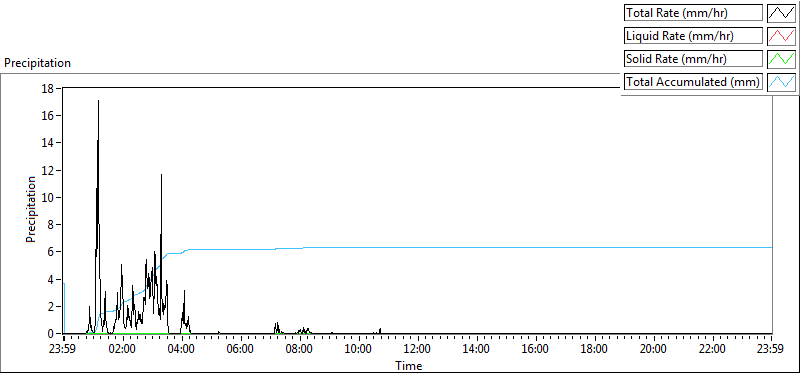Click the Total Accumulated blue line-style icon
Image resolution: width=800 pixels, height=373 pixels.
(x=781, y=81)
